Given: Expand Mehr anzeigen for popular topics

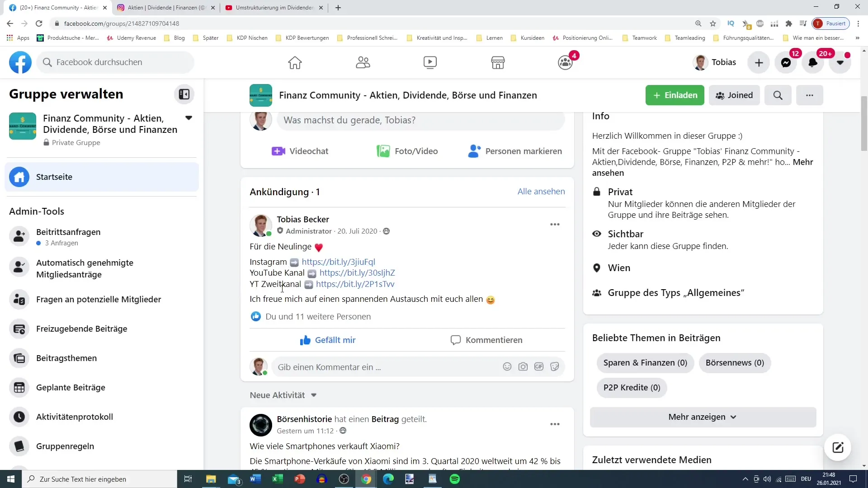Looking at the screenshot, I should 703,417.
